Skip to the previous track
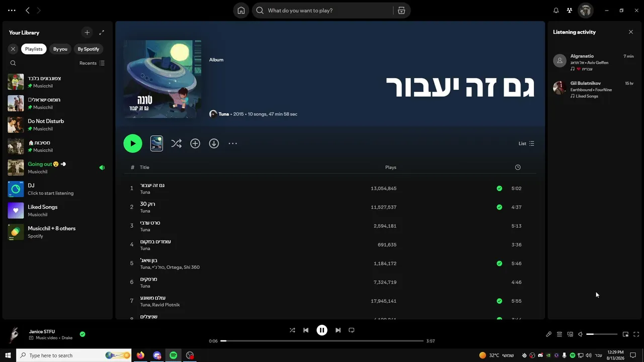 (x=306, y=330)
